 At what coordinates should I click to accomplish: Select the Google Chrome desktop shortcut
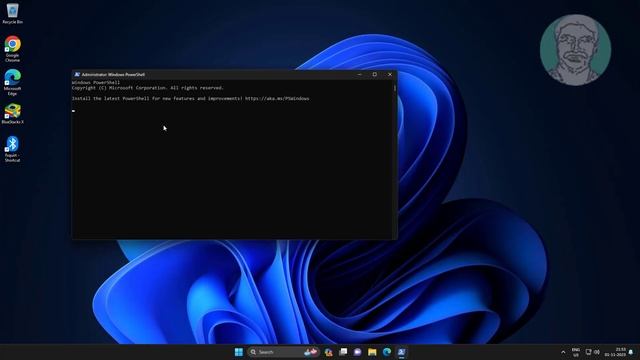(12, 49)
